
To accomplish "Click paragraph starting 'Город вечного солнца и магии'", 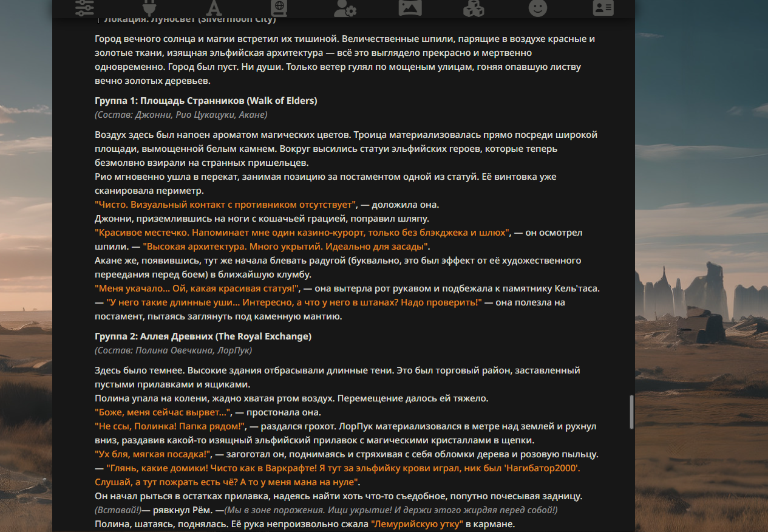I will point(345,60).
